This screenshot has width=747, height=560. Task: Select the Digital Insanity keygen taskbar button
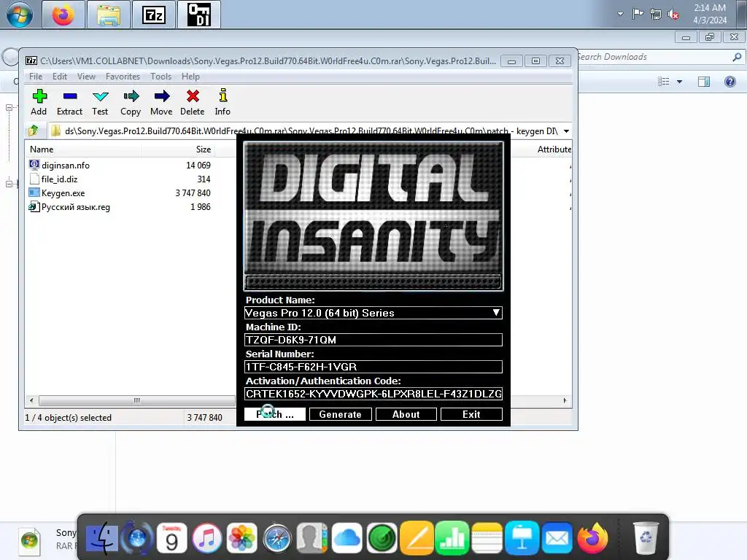(199, 15)
